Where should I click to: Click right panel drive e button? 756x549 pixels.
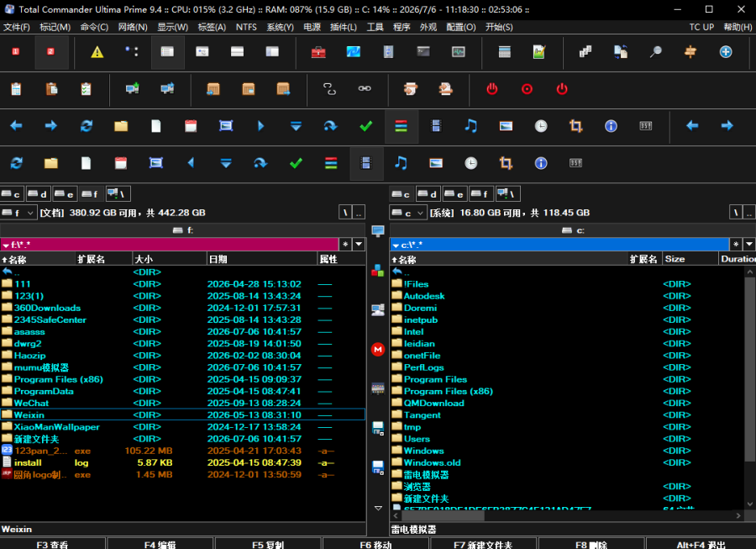click(454, 194)
